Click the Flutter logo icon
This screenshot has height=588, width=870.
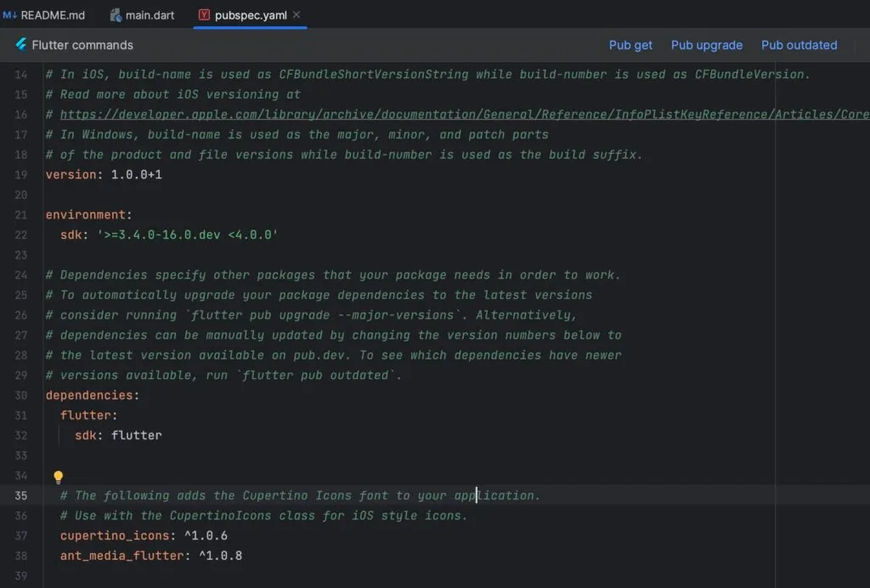coord(21,44)
